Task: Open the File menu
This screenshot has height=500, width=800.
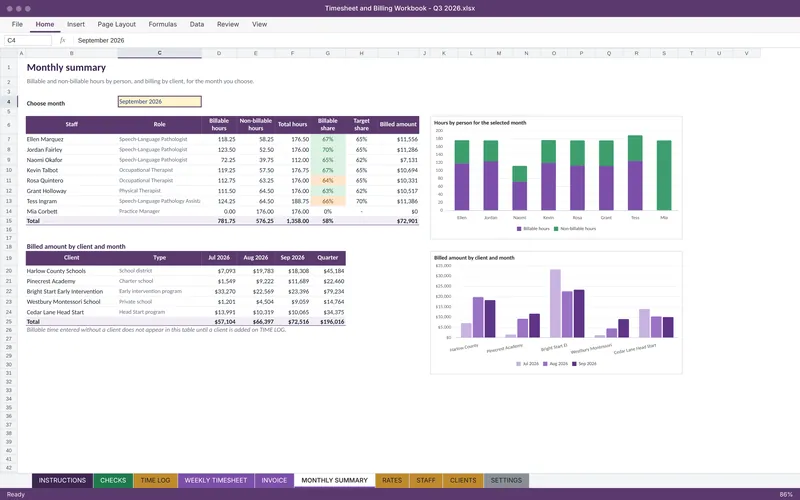Action: [x=17, y=24]
